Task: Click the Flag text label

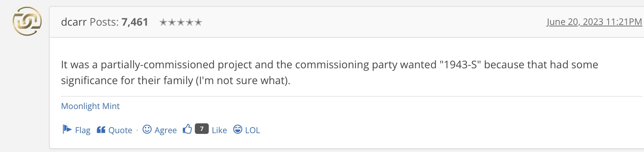Action: point(83,131)
